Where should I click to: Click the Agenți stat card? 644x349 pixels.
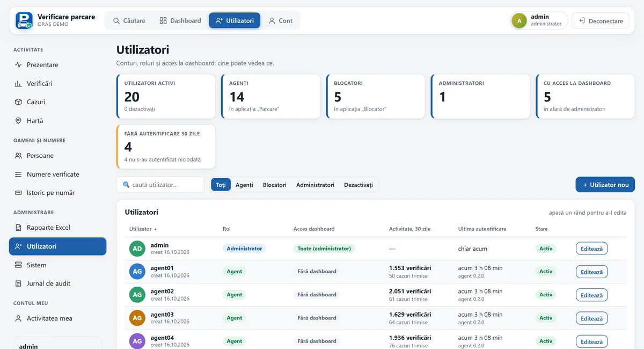click(270, 97)
